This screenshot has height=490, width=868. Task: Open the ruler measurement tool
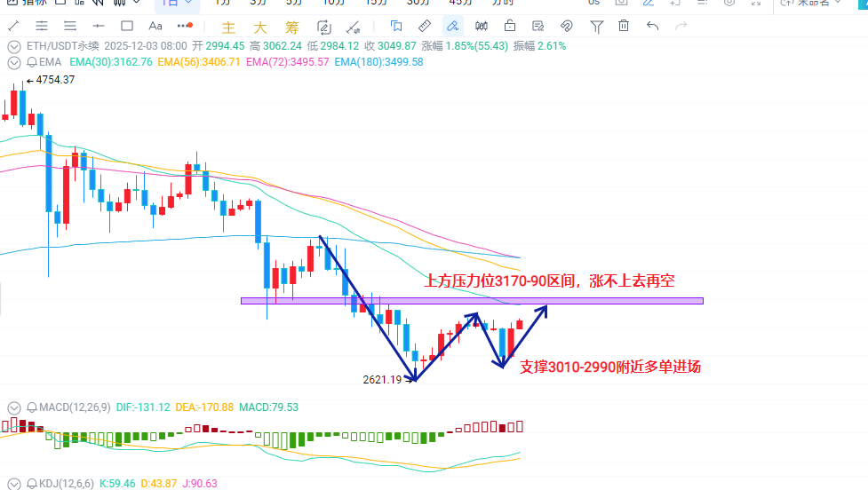(424, 26)
